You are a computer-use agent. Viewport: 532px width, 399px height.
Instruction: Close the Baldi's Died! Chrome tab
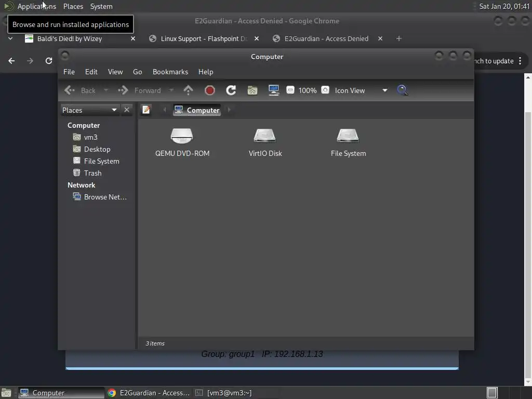133,38
